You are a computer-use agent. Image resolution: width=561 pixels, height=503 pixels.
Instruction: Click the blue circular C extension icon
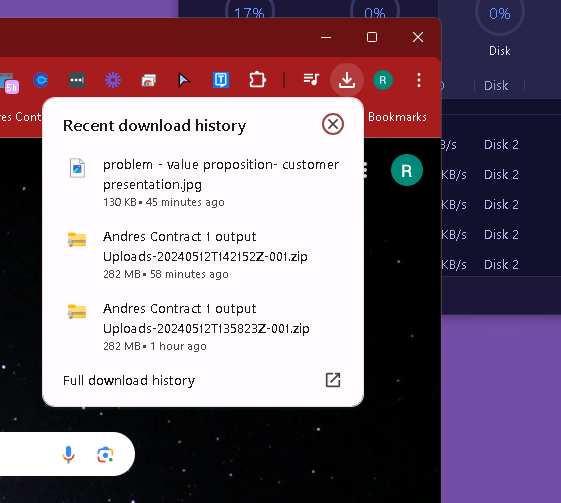tap(41, 80)
